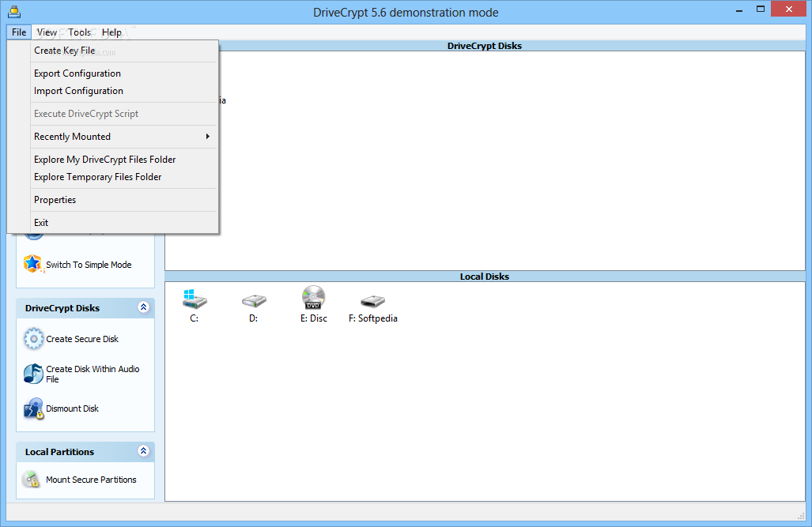Click the DriveCrypt app icon in title bar
The height and width of the screenshot is (527, 812).
pos(14,11)
